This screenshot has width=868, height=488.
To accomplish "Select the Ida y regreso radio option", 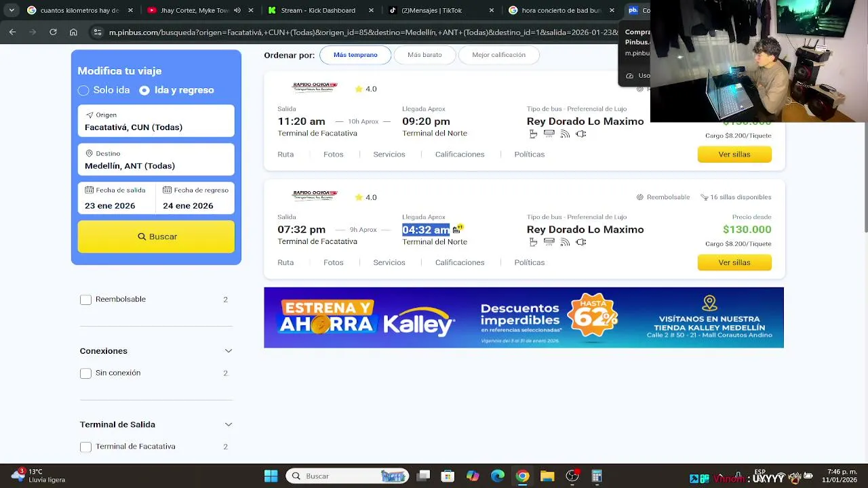I will pyautogui.click(x=144, y=90).
